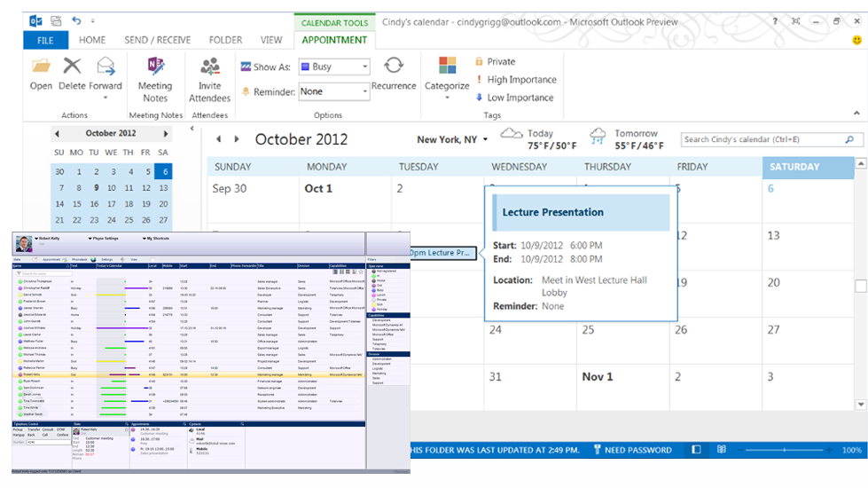Click the zoom out minus button
The height and width of the screenshot is (488, 868).
point(742,450)
